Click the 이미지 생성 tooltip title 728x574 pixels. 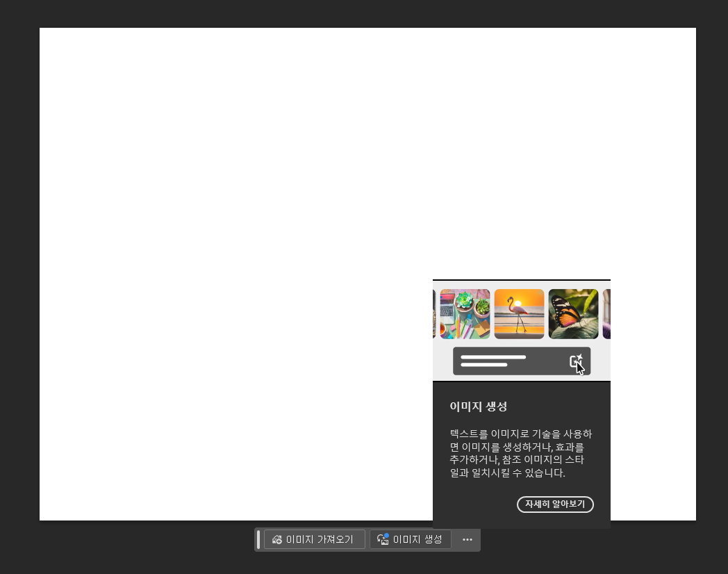coord(478,407)
